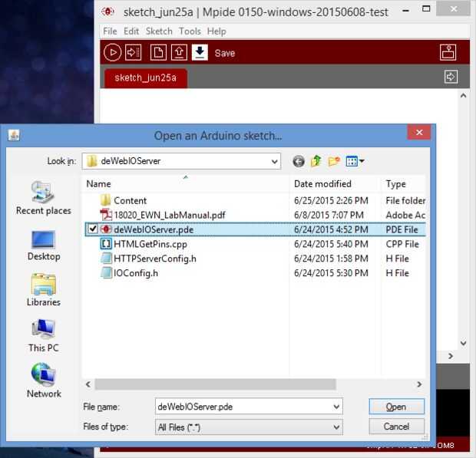Select the 18020_EWN_LabManual.pdf file name

tap(170, 215)
